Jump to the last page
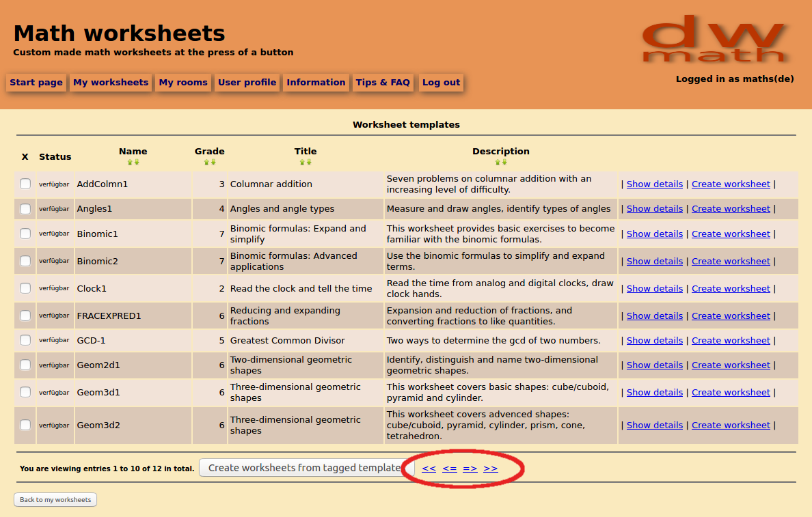Viewport: 812px width, 517px height. point(491,468)
